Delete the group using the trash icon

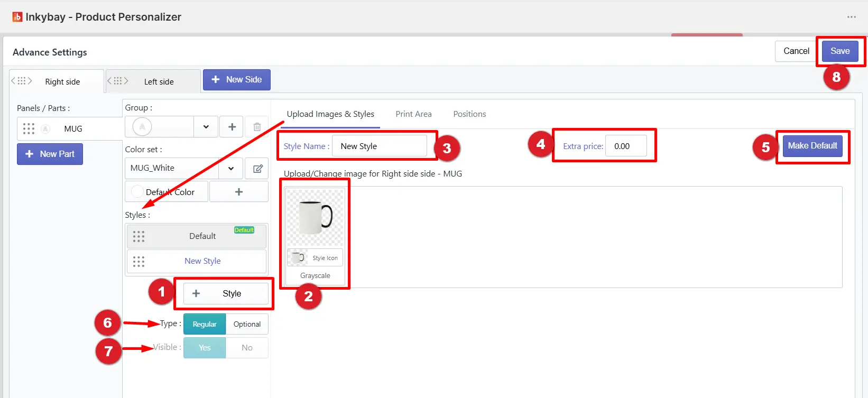coord(257,127)
